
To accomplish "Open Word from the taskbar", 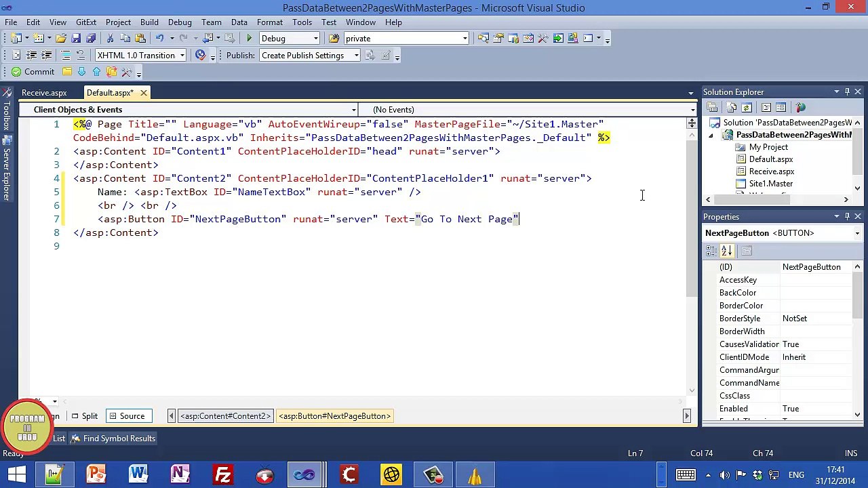I will coord(138,475).
